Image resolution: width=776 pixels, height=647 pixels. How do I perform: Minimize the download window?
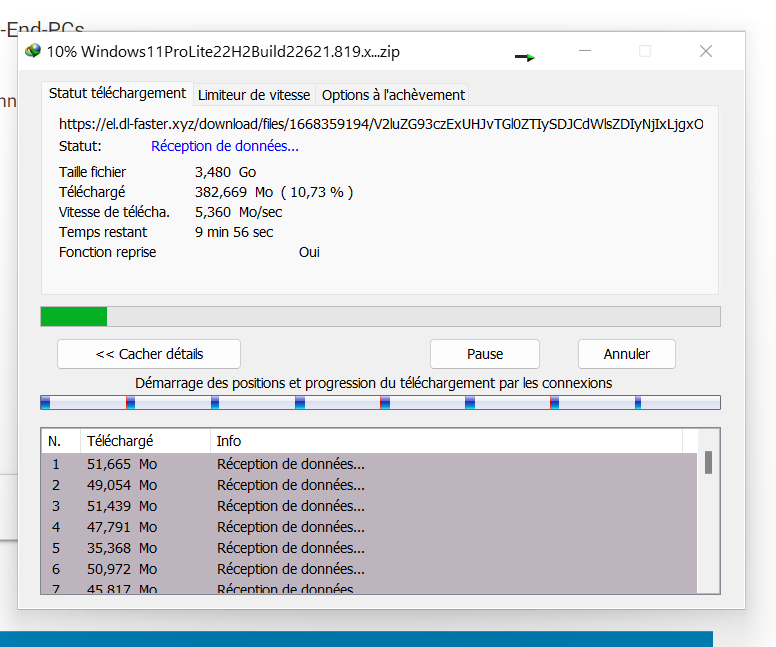click(x=585, y=51)
